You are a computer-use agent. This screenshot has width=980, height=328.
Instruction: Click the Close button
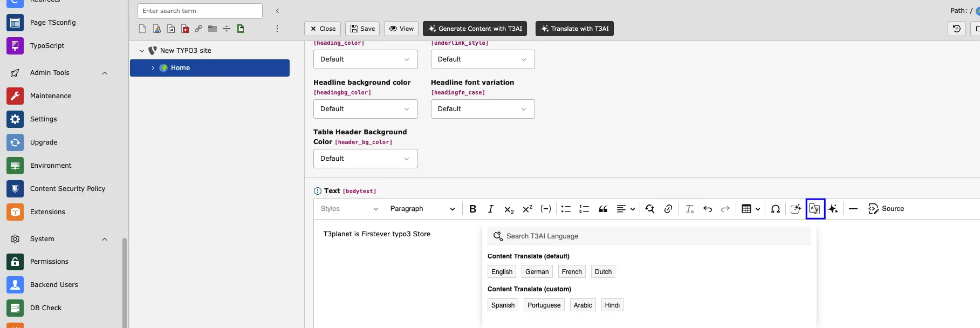click(x=323, y=29)
